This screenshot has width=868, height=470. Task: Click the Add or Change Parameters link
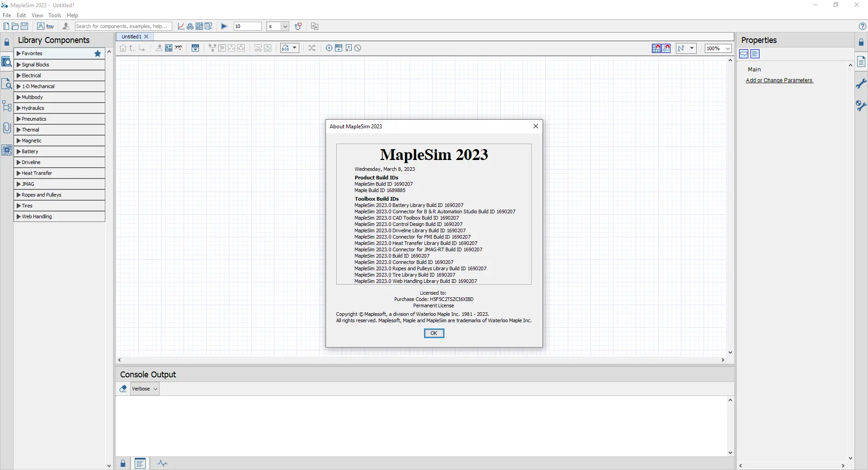(779, 80)
